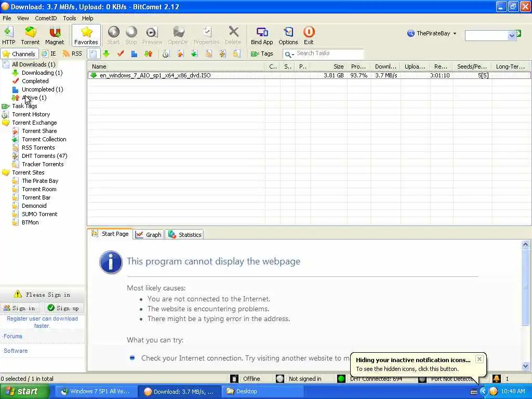Click the Sign up button
This screenshot has height=399, width=532.
pos(63,308)
